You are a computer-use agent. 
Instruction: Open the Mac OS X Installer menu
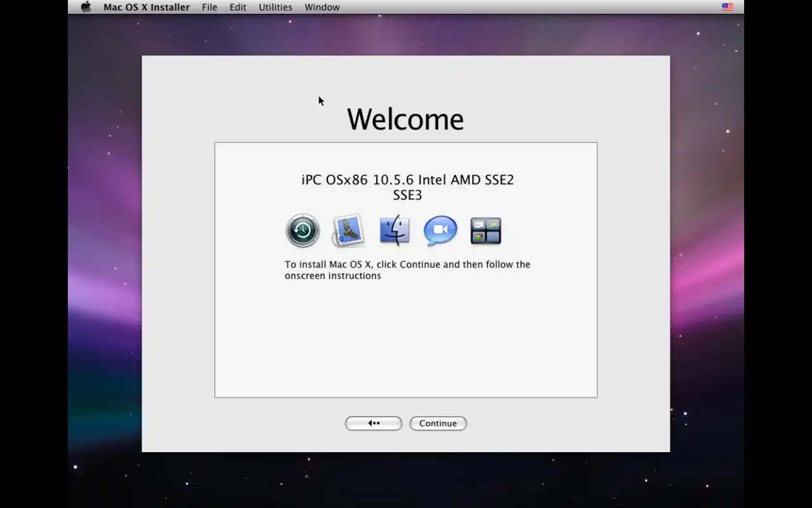[x=147, y=7]
